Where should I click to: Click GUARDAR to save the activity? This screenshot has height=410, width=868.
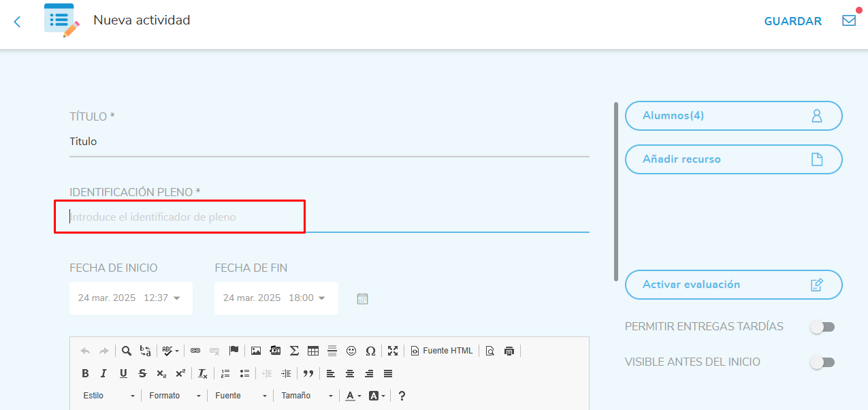pyautogui.click(x=792, y=21)
